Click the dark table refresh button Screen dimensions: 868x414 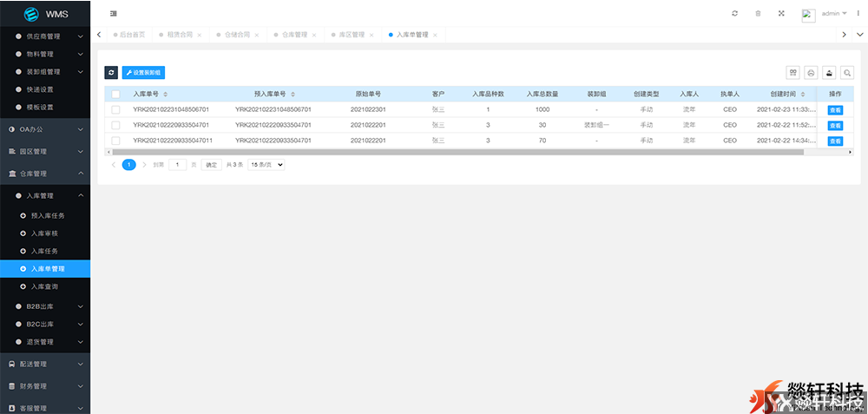(x=111, y=73)
